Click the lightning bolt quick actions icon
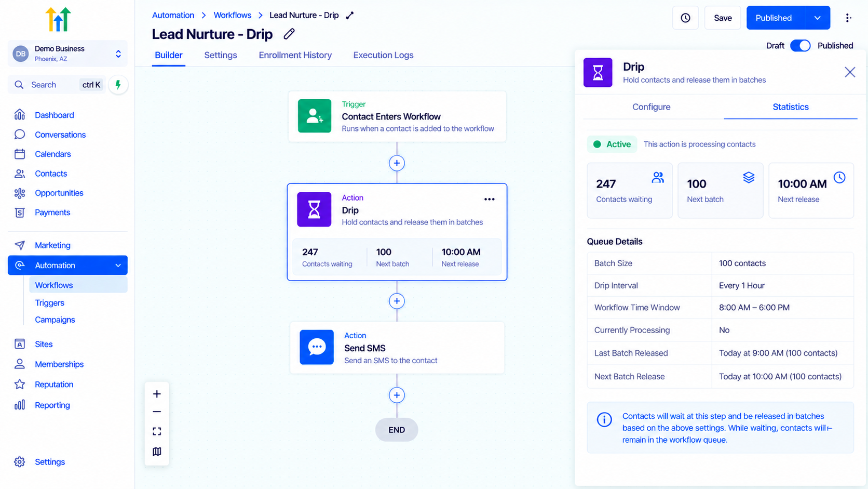 pyautogui.click(x=118, y=85)
